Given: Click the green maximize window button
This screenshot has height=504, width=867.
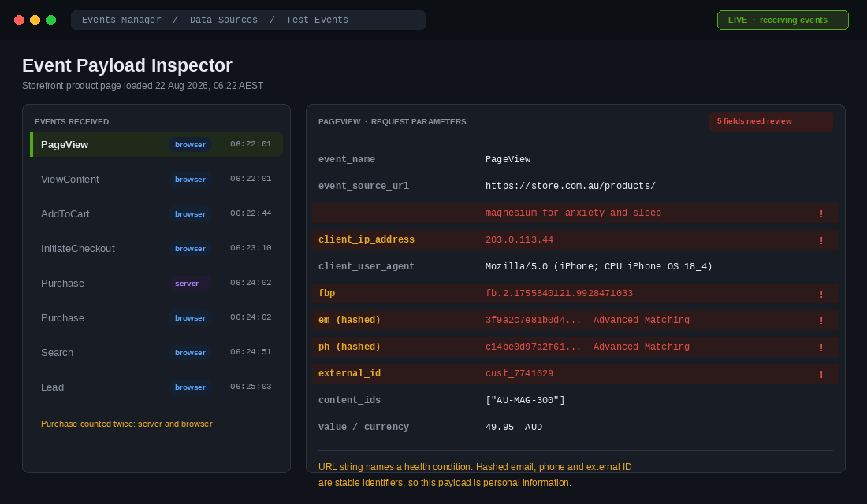Looking at the screenshot, I should coord(51,20).
